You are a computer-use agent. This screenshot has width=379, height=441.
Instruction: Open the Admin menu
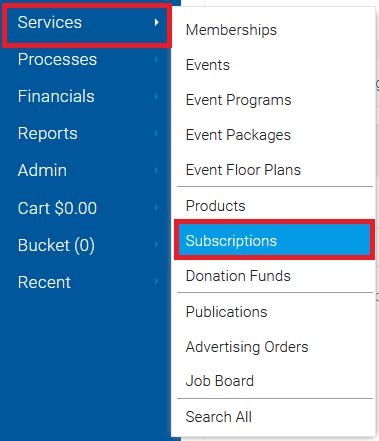coord(85,170)
